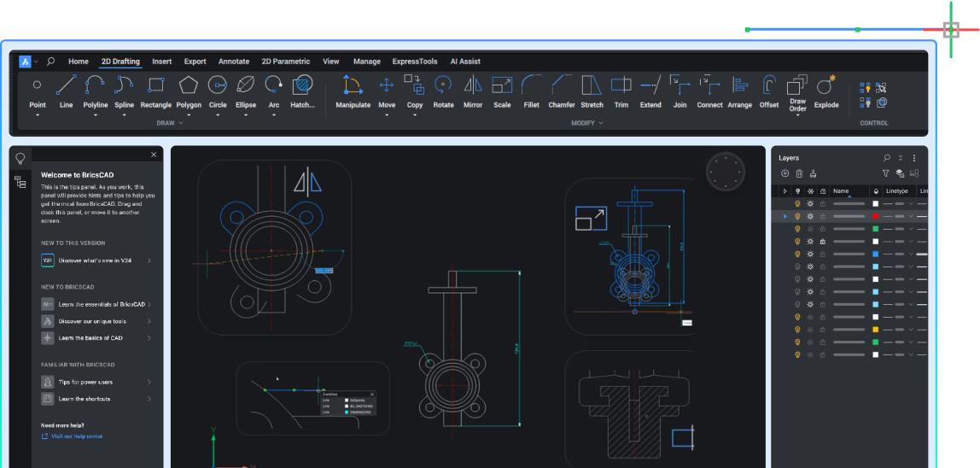Select the Line drawing tool
980x468 pixels.
pos(67,91)
